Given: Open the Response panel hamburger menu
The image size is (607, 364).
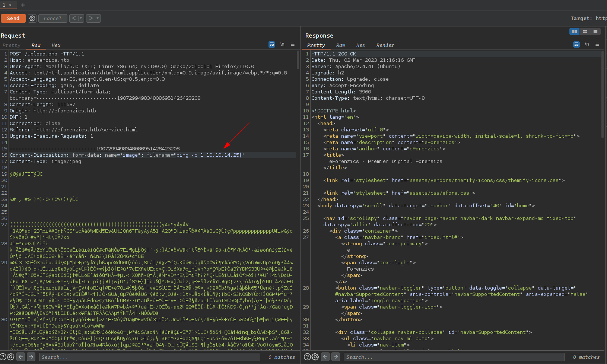Looking at the screenshot, I should (x=597, y=44).
